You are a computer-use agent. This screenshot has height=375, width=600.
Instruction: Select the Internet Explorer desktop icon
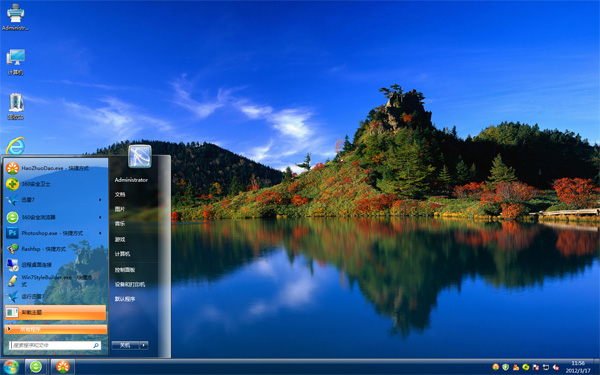pyautogui.click(x=15, y=146)
